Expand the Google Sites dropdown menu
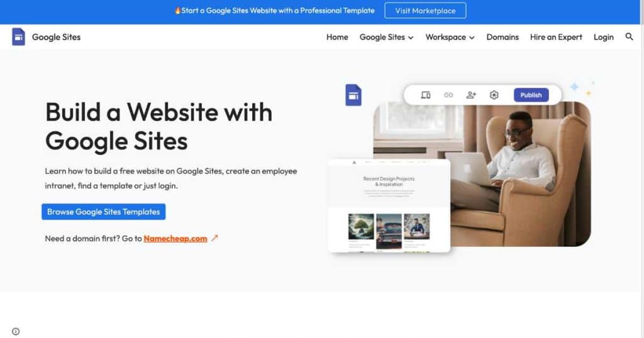The height and width of the screenshot is (338, 644). pos(387,37)
